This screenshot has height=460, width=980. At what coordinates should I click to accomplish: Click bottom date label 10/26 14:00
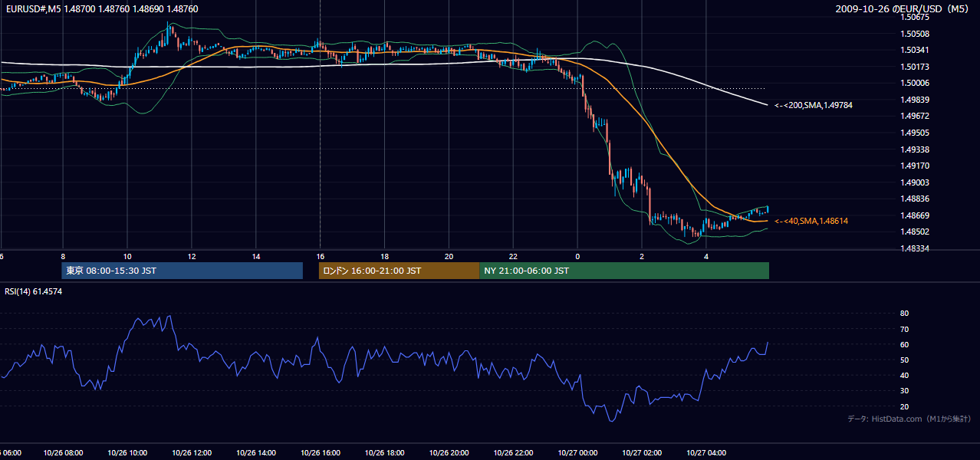tap(256, 453)
